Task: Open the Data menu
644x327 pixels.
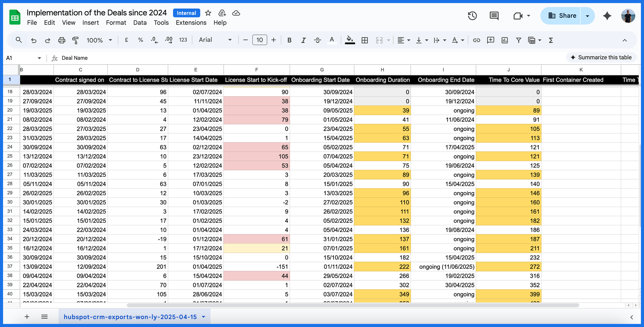Action: coord(140,23)
